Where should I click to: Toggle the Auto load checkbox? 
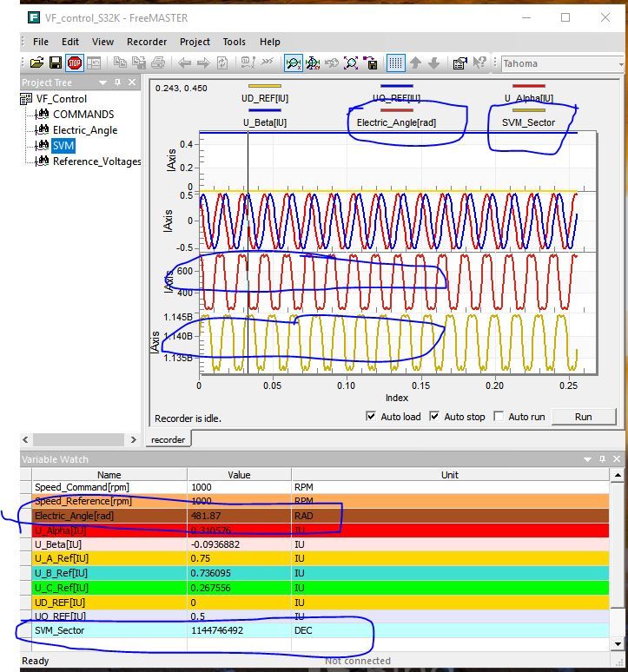pyautogui.click(x=371, y=416)
